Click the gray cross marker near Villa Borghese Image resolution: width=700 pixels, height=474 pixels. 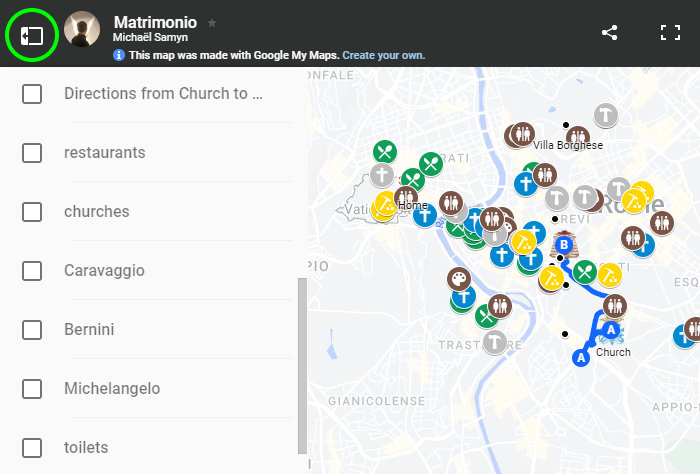pyautogui.click(x=604, y=115)
